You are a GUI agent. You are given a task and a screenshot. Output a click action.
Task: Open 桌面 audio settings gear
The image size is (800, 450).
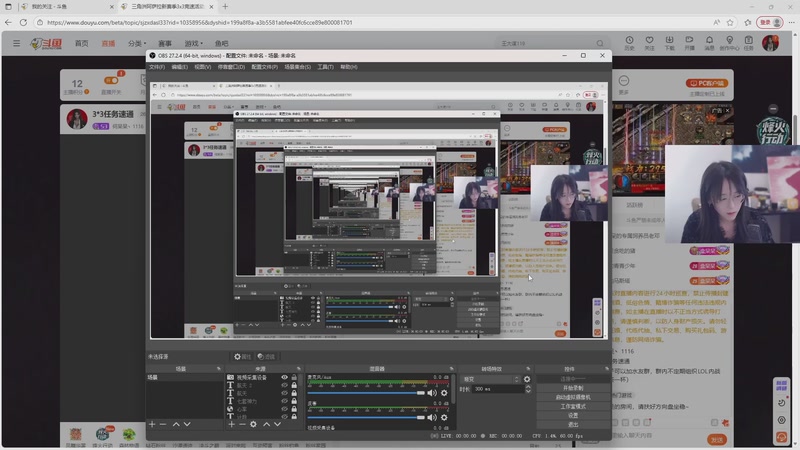click(x=444, y=417)
